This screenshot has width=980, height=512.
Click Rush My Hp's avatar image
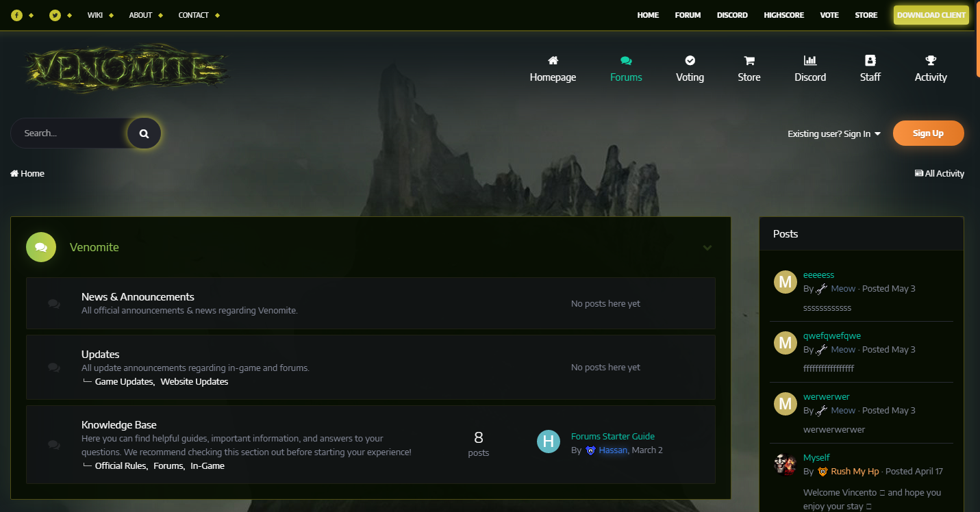(786, 464)
